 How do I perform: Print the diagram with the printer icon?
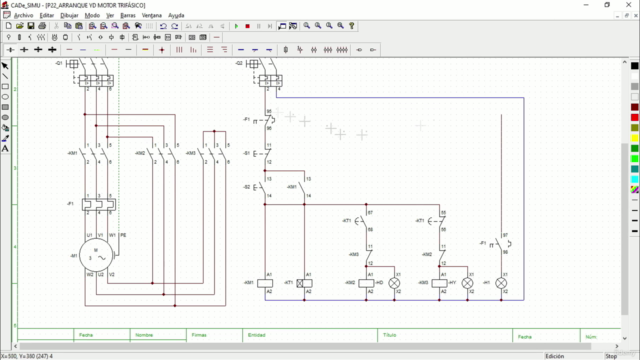tap(42, 26)
